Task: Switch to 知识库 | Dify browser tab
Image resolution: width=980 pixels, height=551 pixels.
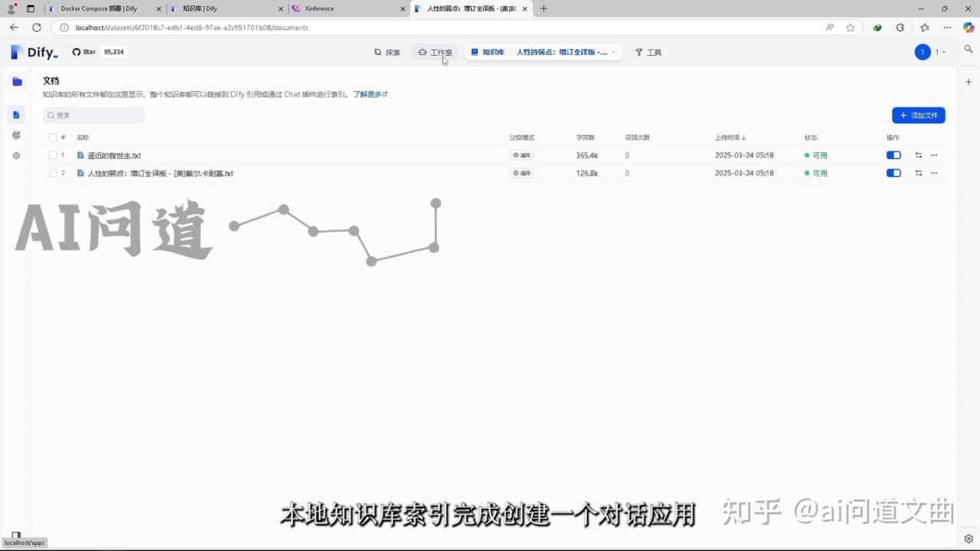Action: pos(226,8)
